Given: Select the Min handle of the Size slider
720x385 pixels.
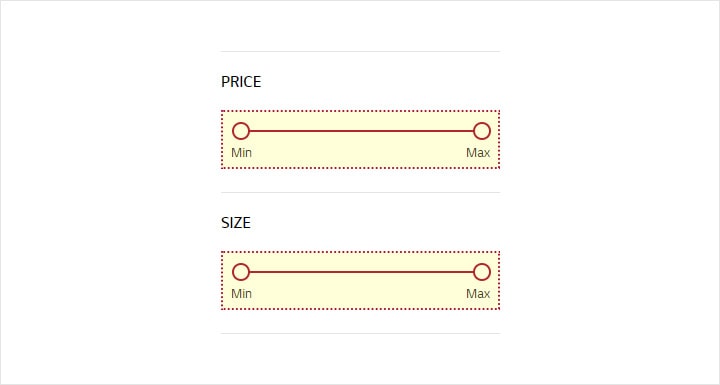Looking at the screenshot, I should [x=241, y=272].
